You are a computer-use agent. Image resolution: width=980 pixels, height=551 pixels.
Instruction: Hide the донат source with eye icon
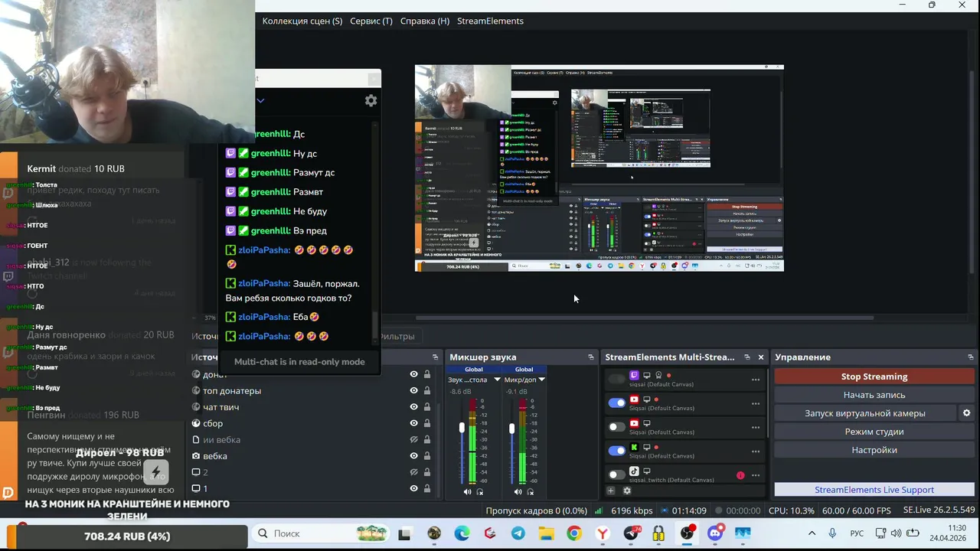tap(413, 374)
